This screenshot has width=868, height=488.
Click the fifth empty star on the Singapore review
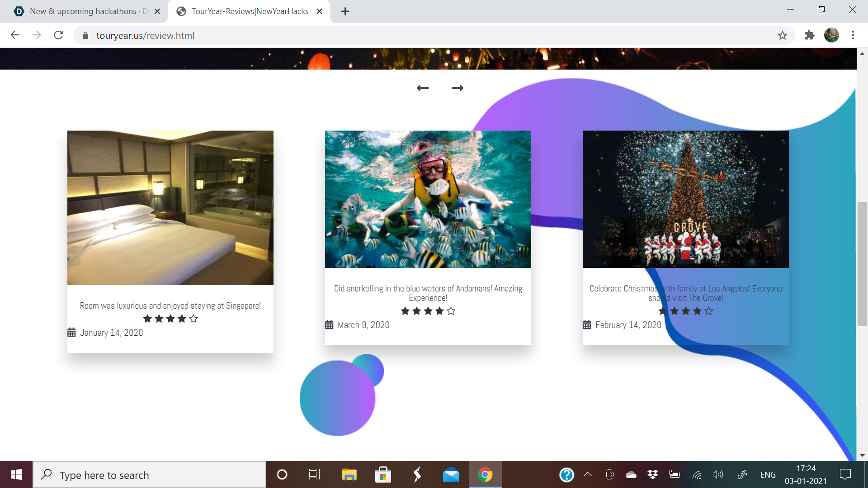pyautogui.click(x=193, y=319)
